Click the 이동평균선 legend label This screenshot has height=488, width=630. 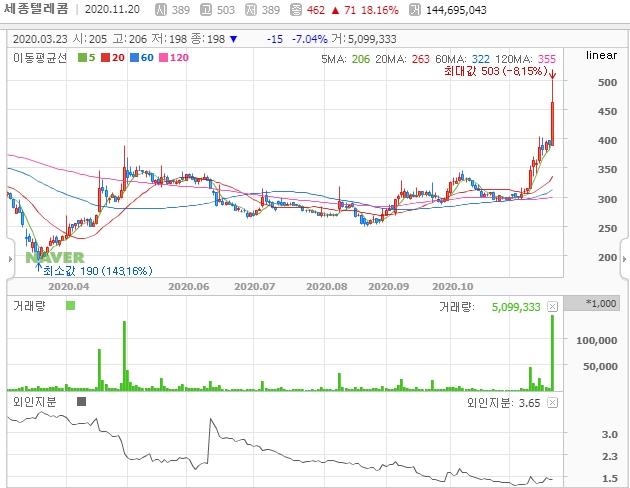click(x=40, y=58)
